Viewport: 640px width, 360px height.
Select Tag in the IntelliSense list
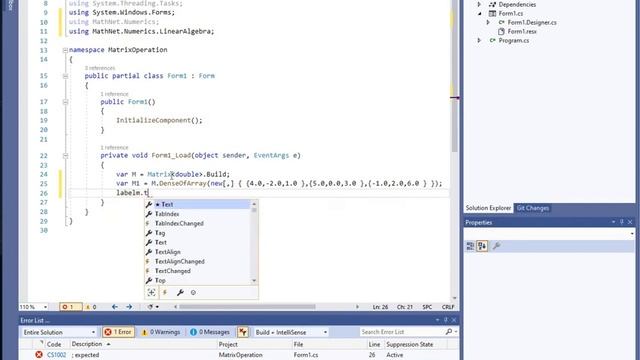pos(199,233)
